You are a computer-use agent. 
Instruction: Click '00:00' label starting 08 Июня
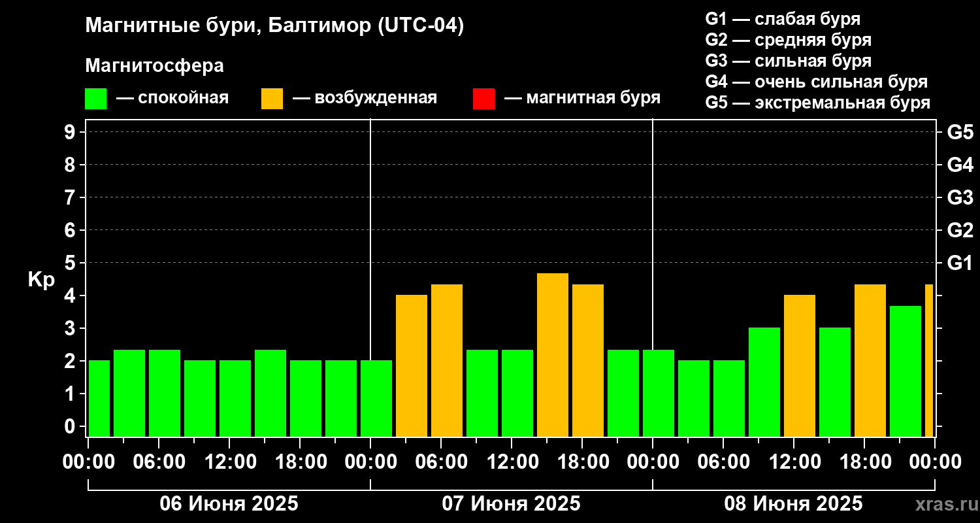[x=653, y=462]
